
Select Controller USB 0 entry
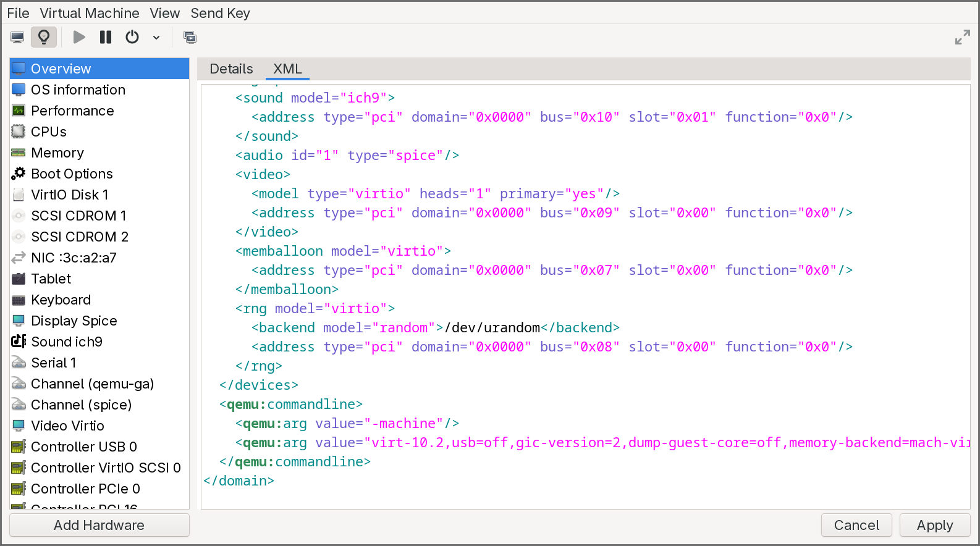pyautogui.click(x=84, y=447)
